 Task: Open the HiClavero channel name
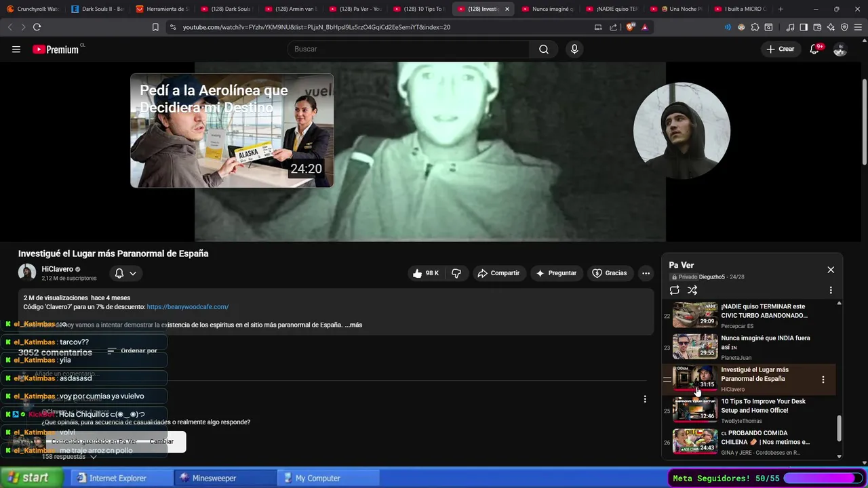pos(57,269)
